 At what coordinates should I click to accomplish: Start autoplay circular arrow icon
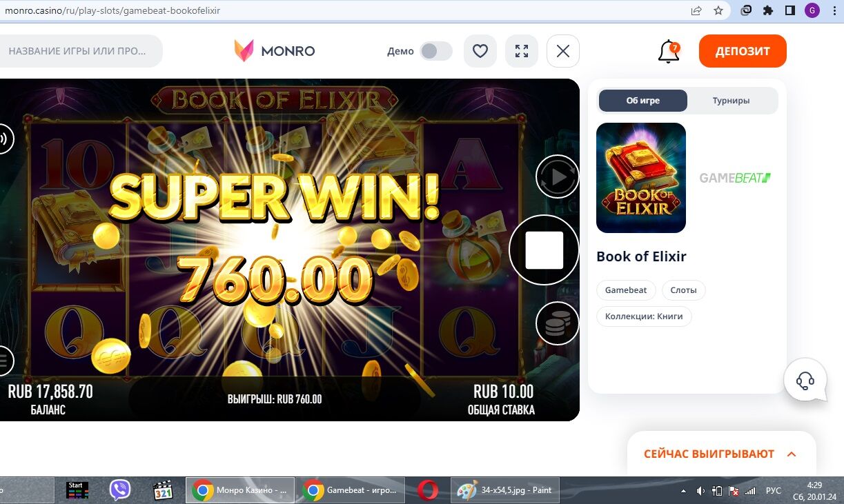(558, 177)
